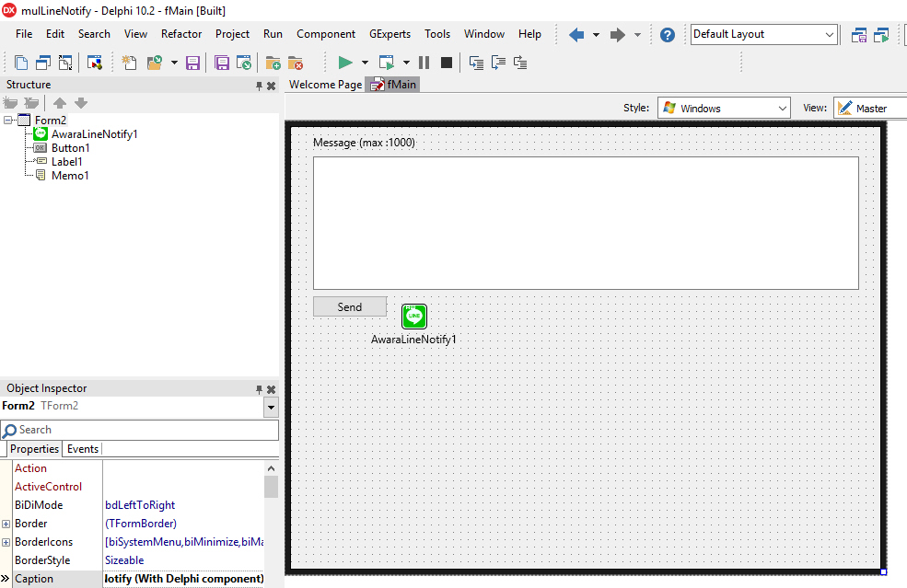Pin the Structure panel
The width and height of the screenshot is (907, 588).
point(259,86)
